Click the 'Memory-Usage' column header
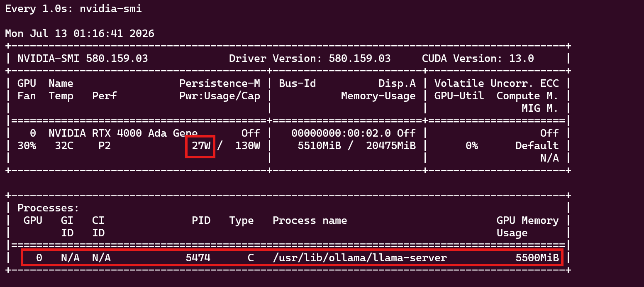The height and width of the screenshot is (287, 644). (378, 96)
